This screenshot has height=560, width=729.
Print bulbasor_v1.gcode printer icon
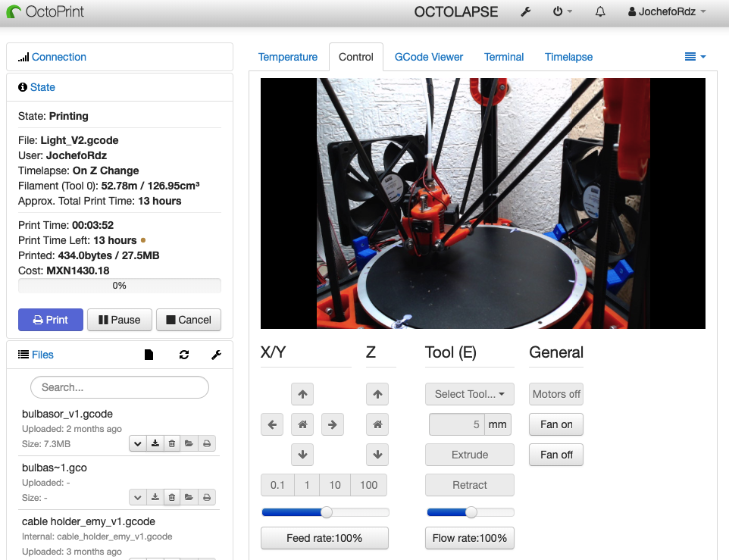click(x=207, y=444)
